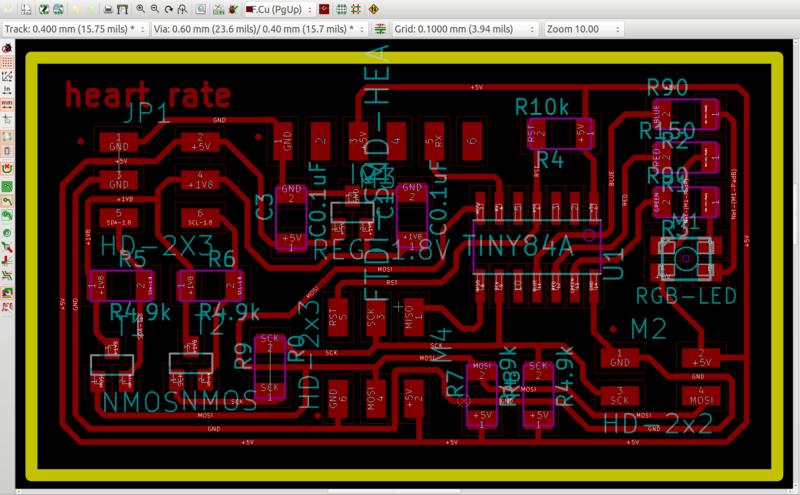The height and width of the screenshot is (495, 800).
Task: Toggle tracks sketch mode
Action: click(x=7, y=261)
